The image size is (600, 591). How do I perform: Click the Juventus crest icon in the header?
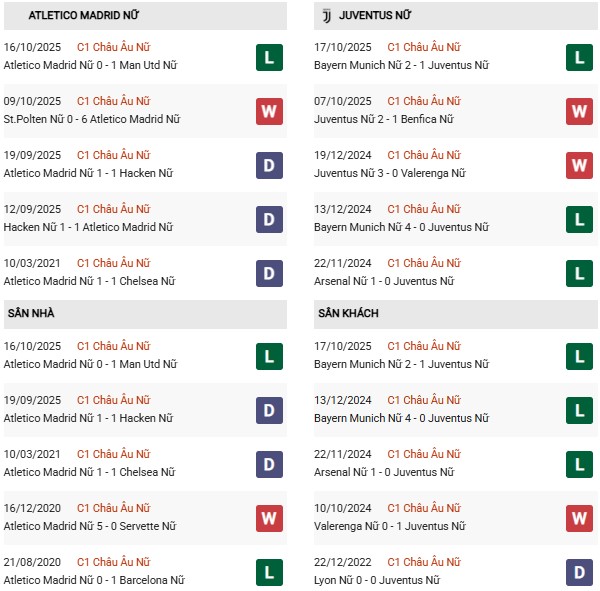(325, 16)
